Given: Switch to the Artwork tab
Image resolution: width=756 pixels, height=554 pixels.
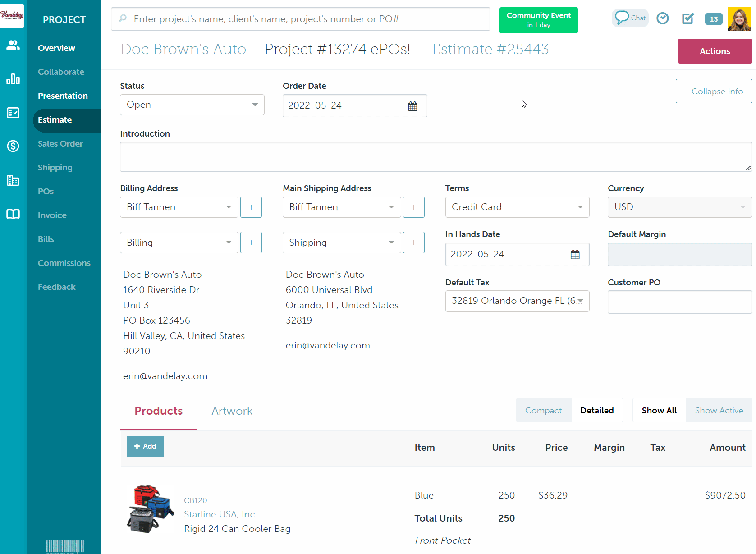Looking at the screenshot, I should click(232, 411).
